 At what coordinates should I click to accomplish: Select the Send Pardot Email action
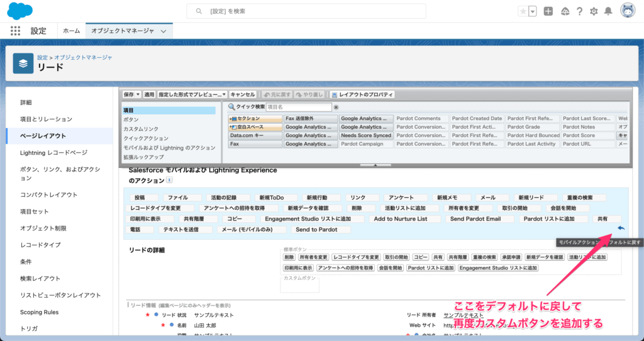479,219
